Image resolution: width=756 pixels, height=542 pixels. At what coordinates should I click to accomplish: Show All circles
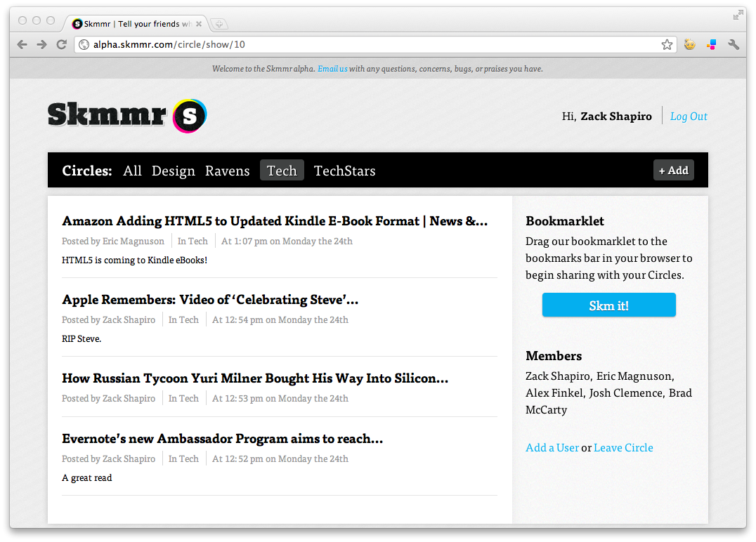click(132, 171)
